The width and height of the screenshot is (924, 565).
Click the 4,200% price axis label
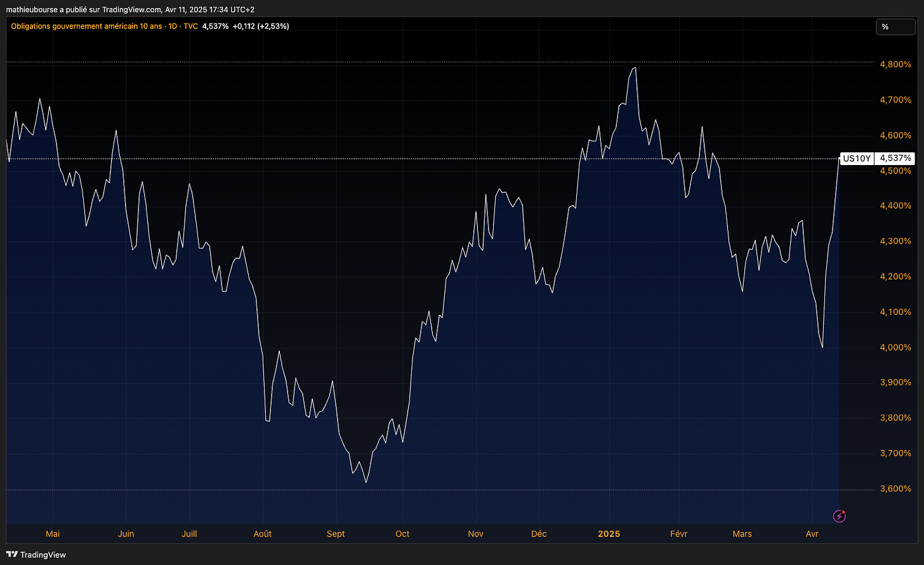tap(895, 277)
